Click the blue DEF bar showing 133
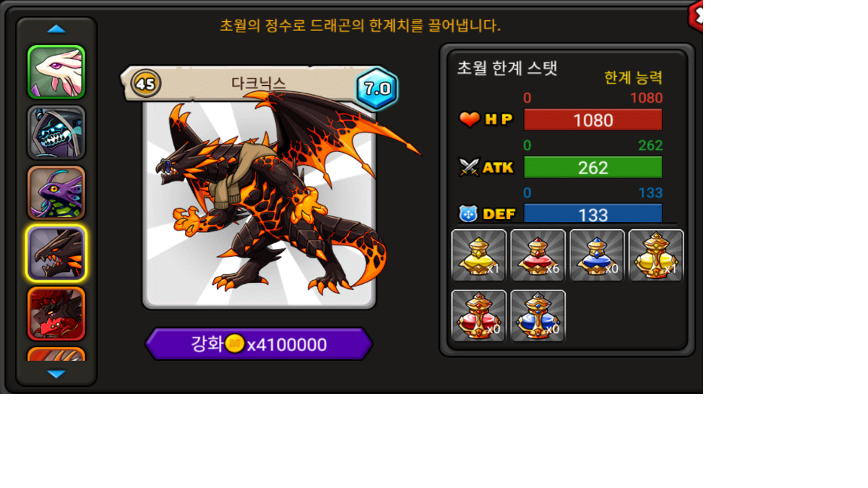Image resolution: width=868 pixels, height=488 pixels. coord(593,214)
